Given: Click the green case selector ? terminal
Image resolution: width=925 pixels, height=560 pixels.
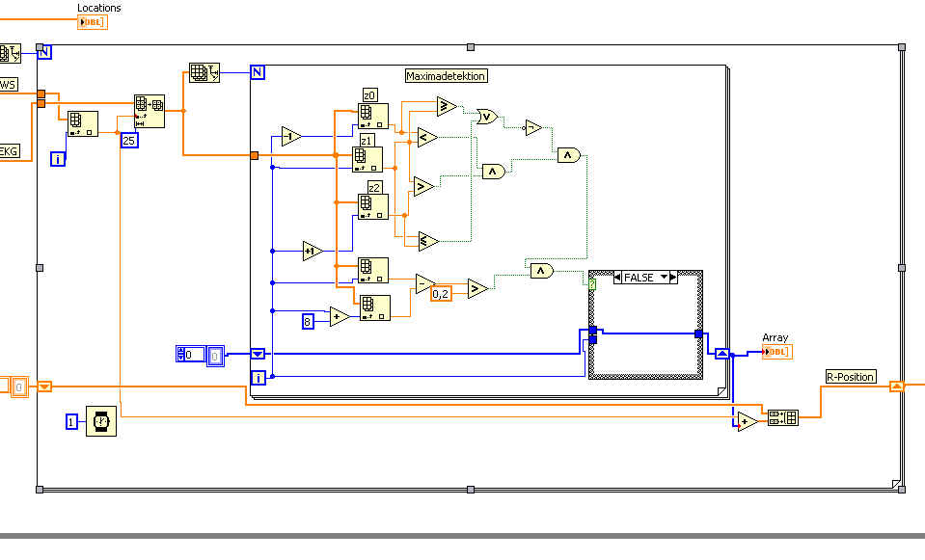Looking at the screenshot, I should [592, 284].
